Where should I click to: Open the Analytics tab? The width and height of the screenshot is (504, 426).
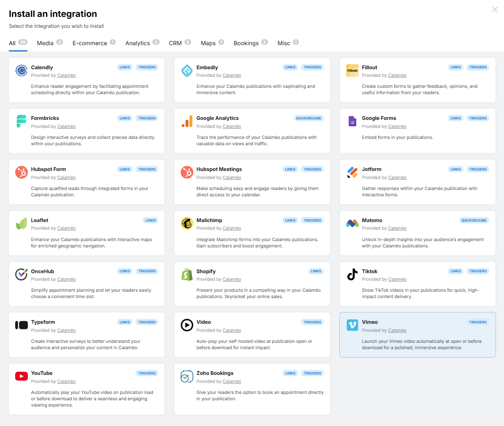point(142,43)
